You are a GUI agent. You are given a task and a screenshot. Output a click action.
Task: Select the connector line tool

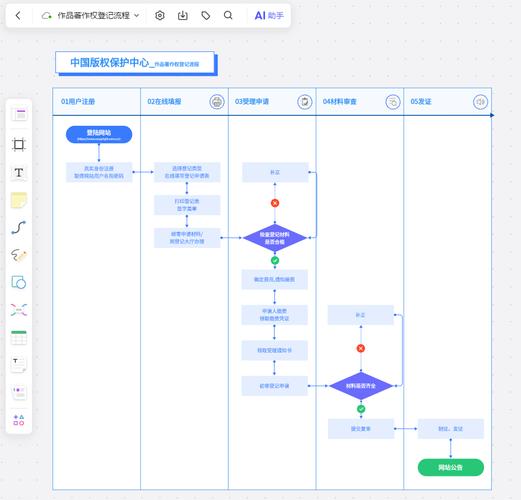pyautogui.click(x=19, y=228)
